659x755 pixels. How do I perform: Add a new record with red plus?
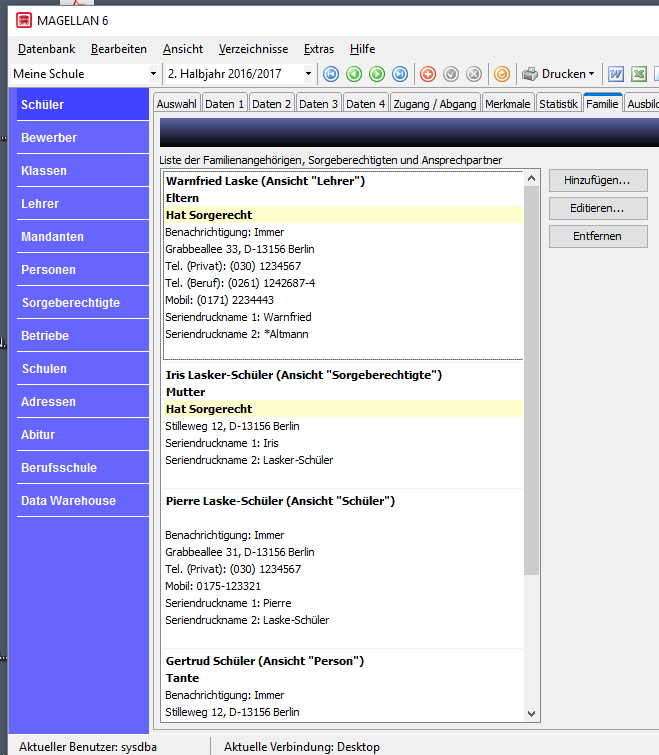point(428,74)
